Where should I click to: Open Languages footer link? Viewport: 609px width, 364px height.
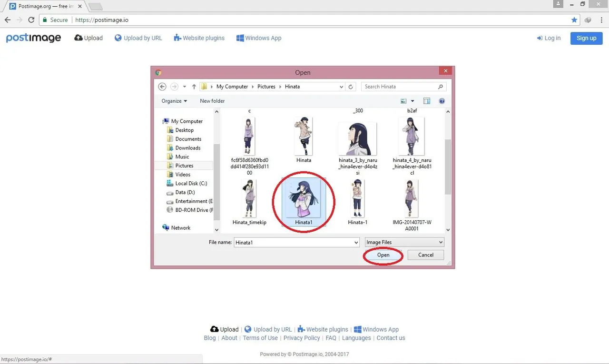tap(356, 338)
